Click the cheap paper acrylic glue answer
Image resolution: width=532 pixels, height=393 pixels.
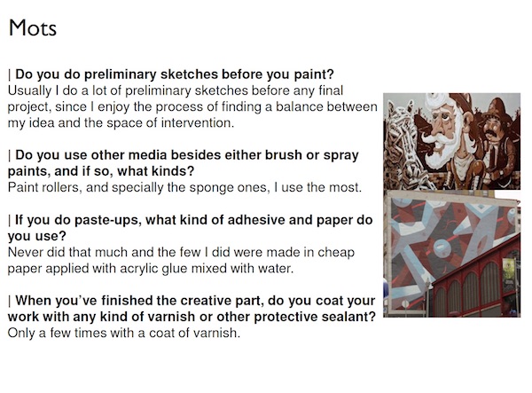[x=181, y=260]
